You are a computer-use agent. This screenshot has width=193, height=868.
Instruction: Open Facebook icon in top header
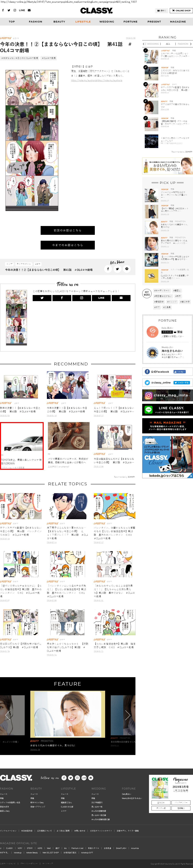coord(3,10)
